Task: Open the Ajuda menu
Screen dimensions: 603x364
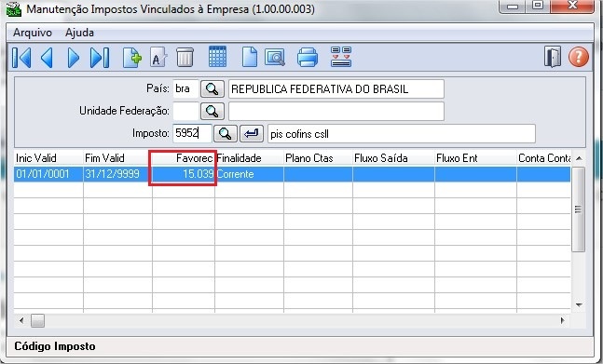Action: (x=79, y=33)
